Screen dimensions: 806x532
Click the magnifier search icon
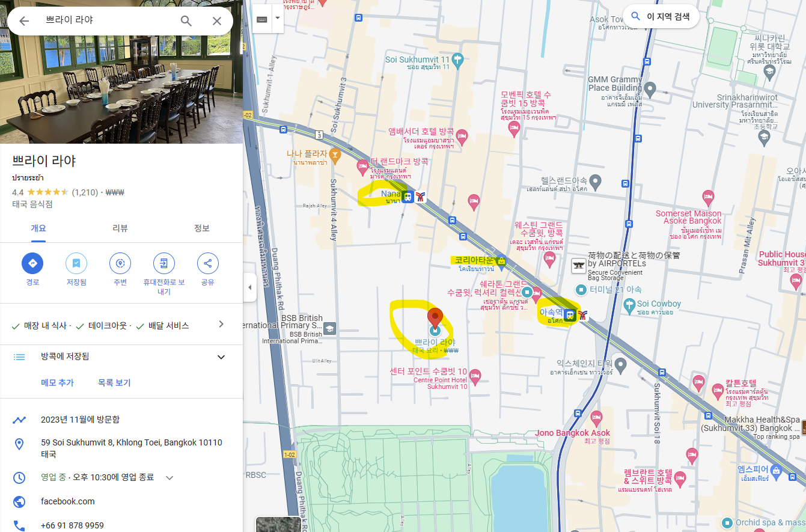coord(186,21)
